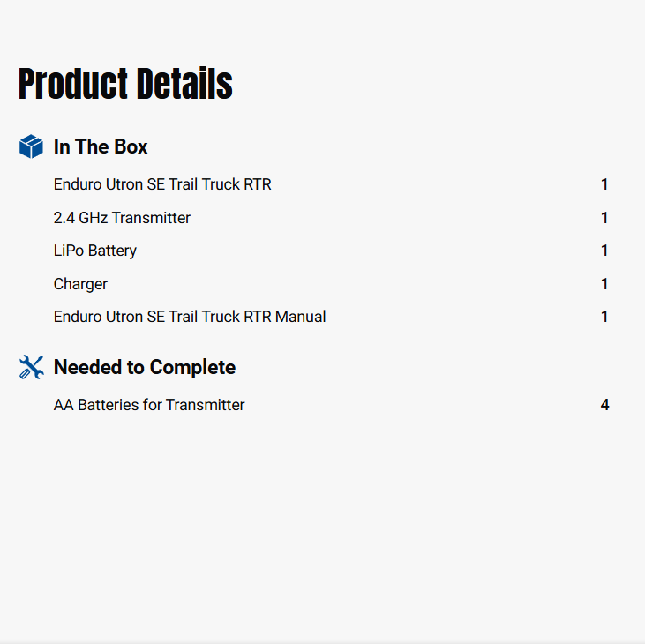This screenshot has height=644, width=645.
Task: Click quantity 1 beside 2.4 GHz Transmitter
Action: [604, 218]
